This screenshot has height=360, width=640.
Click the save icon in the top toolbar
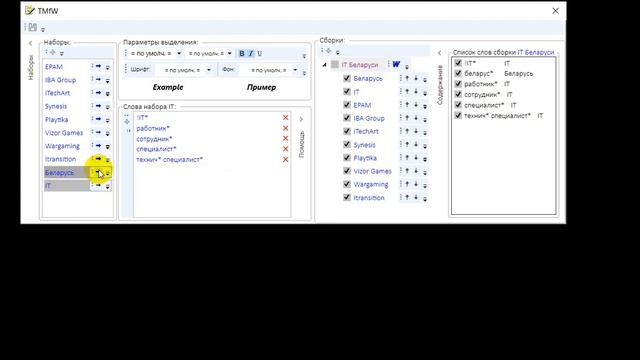[33, 27]
